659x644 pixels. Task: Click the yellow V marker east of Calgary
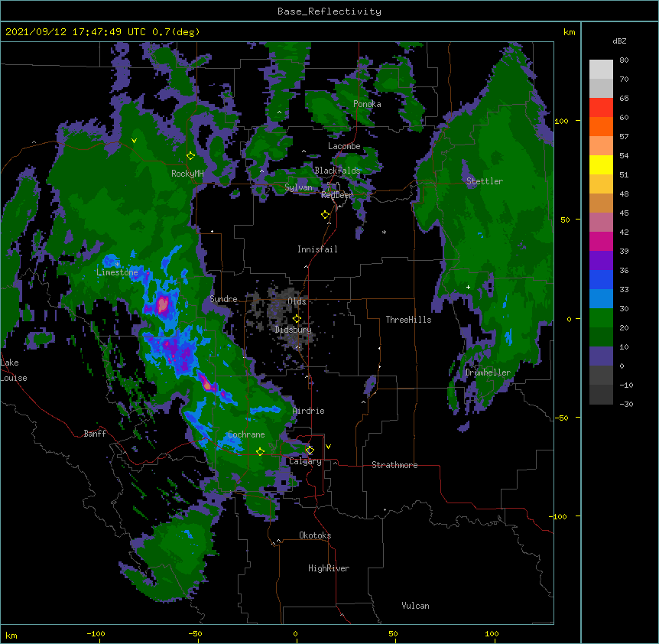point(328,447)
